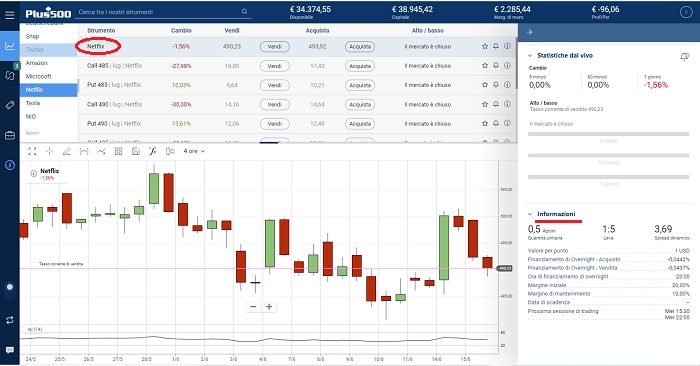
Task: Favorite the Put 490 option star
Action: 485,123
